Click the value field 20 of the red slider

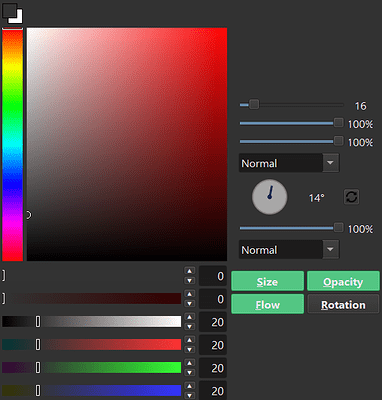(213, 345)
